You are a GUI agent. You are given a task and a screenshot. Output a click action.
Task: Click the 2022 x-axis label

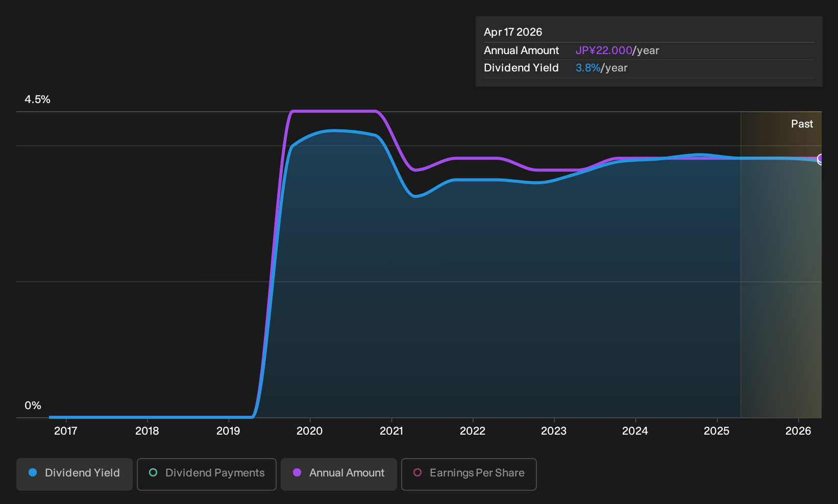(473, 431)
